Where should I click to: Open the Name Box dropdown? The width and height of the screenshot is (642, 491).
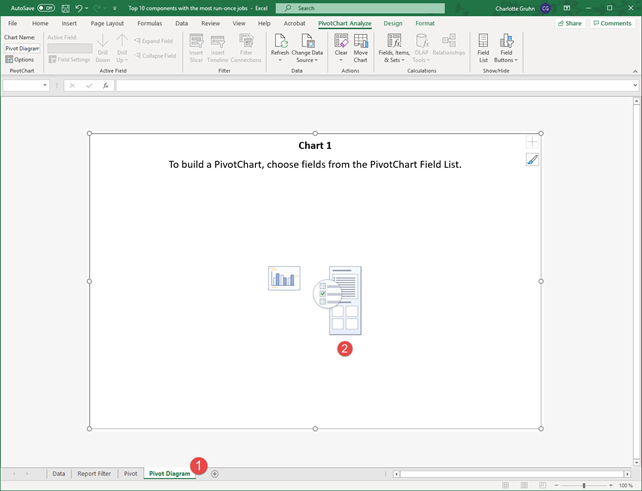coord(45,86)
